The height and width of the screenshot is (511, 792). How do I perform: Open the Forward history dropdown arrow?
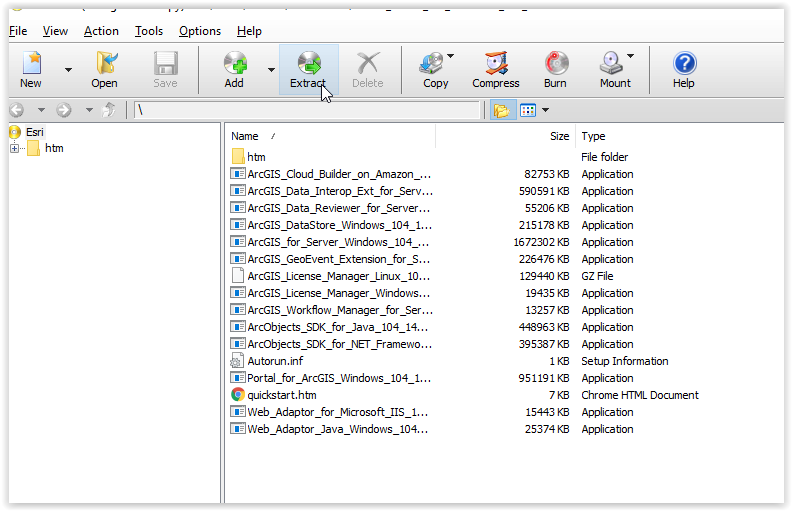pyautogui.click(x=89, y=110)
